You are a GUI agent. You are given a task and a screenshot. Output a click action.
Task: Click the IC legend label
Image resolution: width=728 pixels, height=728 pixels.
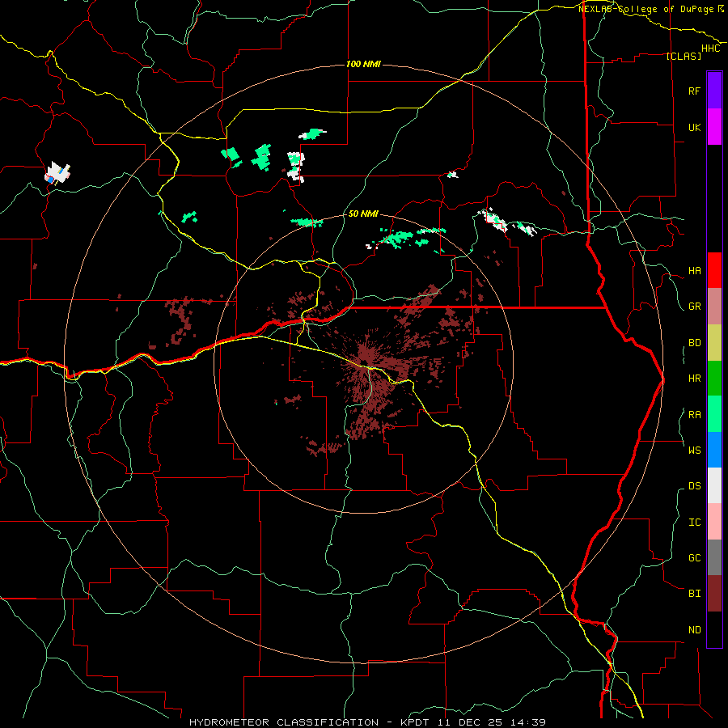click(x=694, y=523)
